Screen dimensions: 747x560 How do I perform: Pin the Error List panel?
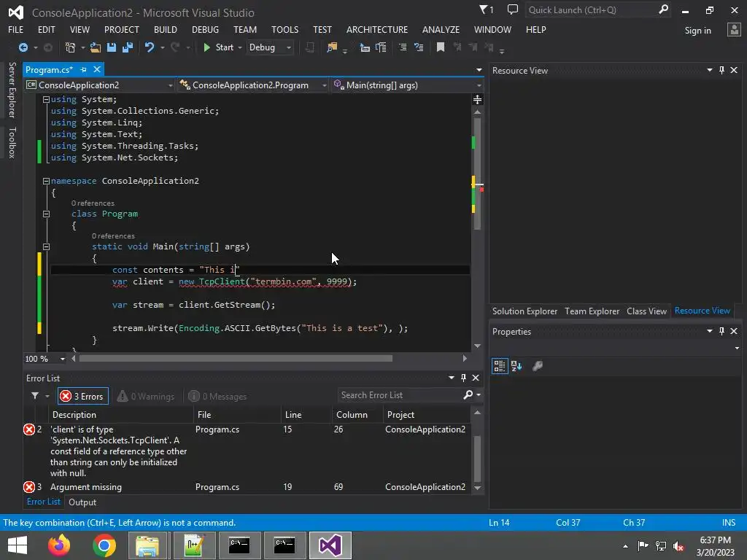(463, 378)
